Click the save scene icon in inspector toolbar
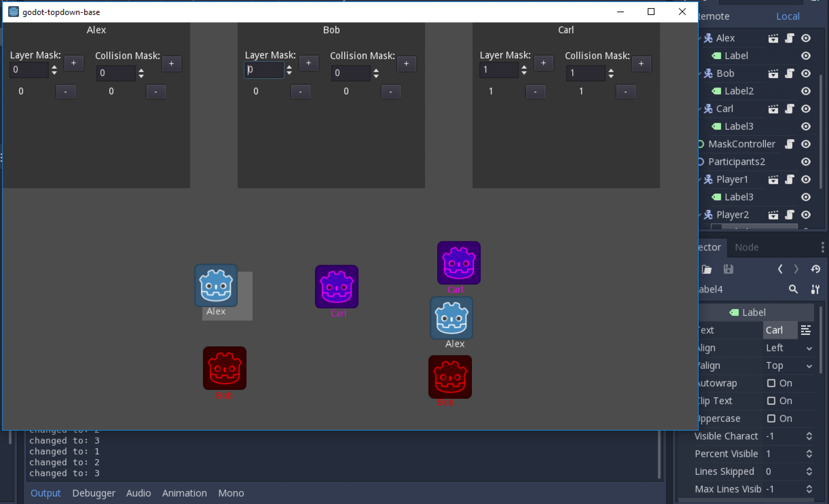Image resolution: width=829 pixels, height=504 pixels. click(728, 269)
